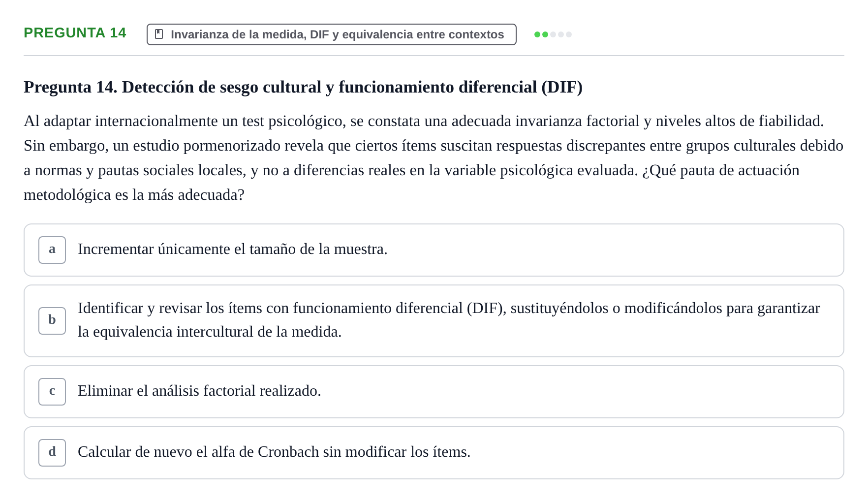
Task: Select option a letter box
Action: [52, 250]
